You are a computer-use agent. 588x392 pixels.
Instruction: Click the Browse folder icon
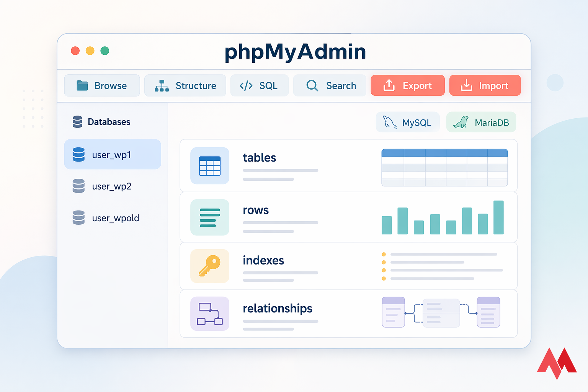click(x=82, y=85)
